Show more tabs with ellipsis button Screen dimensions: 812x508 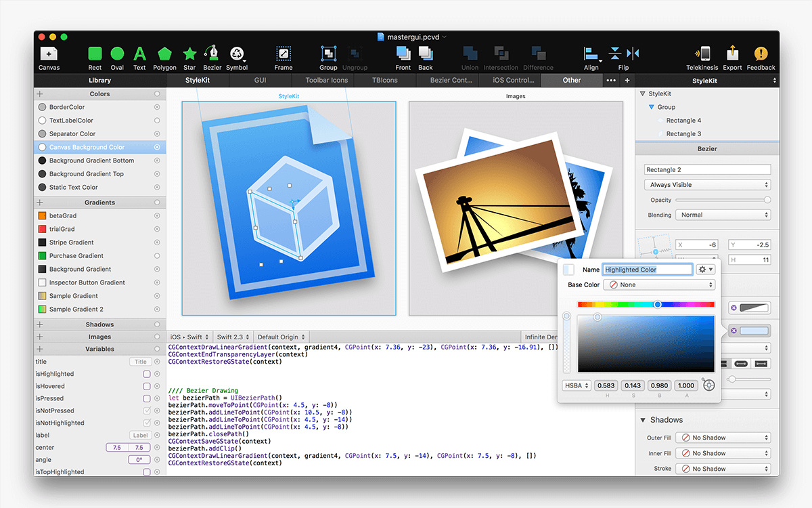611,80
